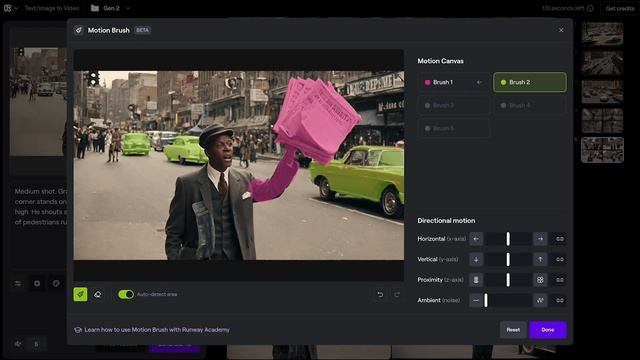This screenshot has height=360, width=640.
Task: Click the settings sliders icon in background
Action: click(x=18, y=283)
